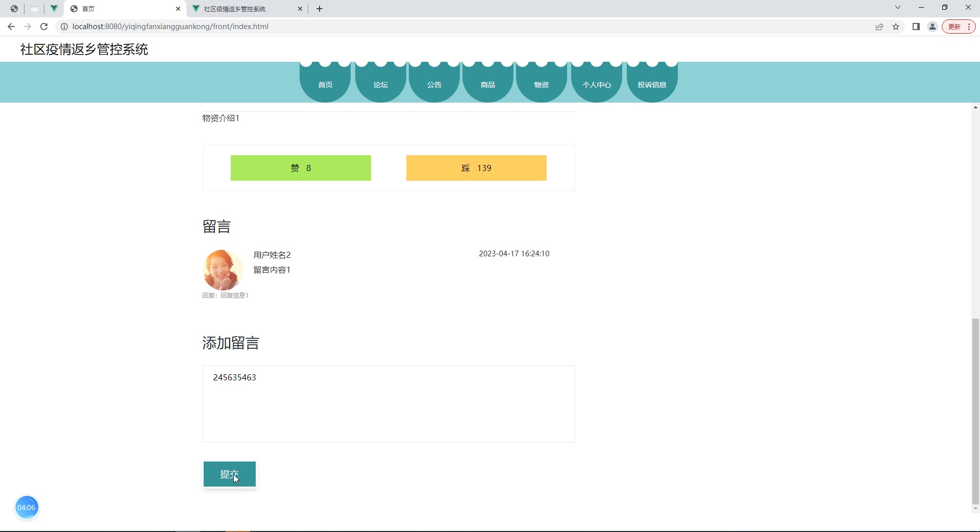Open 物资 in the navigation menu

[542, 83]
